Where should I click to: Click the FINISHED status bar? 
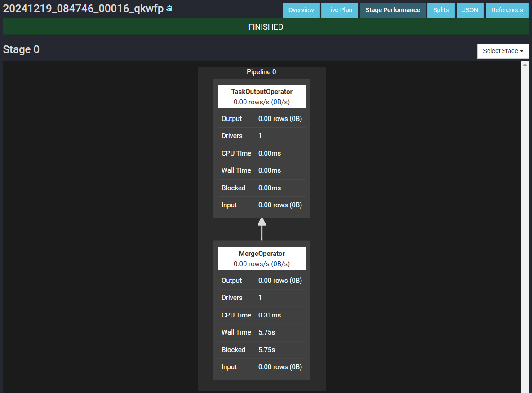pos(266,27)
